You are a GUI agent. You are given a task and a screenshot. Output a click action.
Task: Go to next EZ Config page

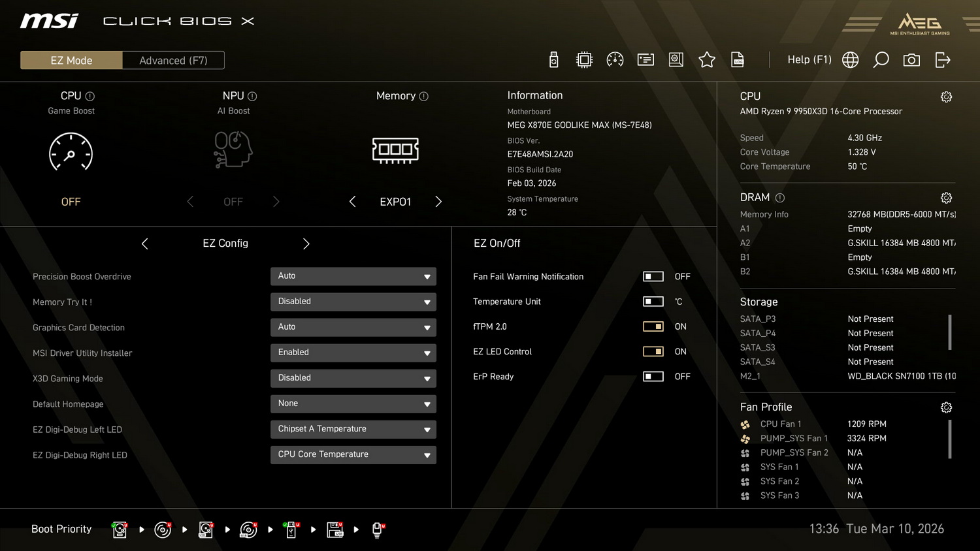click(306, 244)
